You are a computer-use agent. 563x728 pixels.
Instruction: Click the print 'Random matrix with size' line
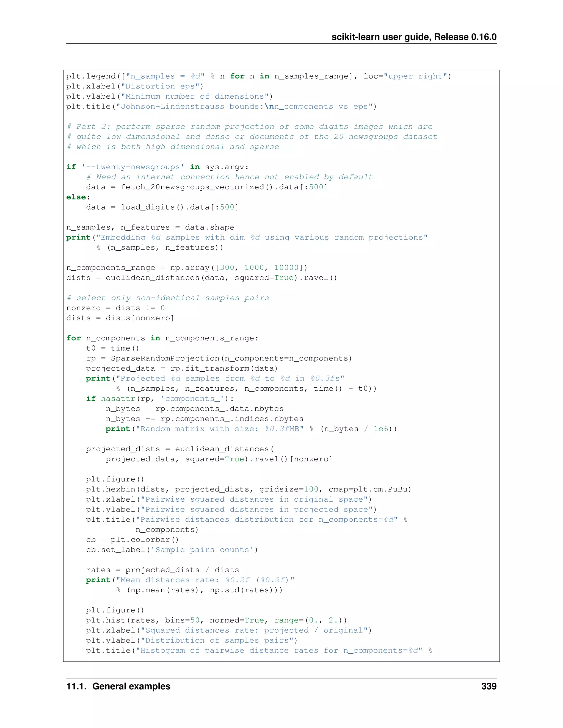coord(252,429)
